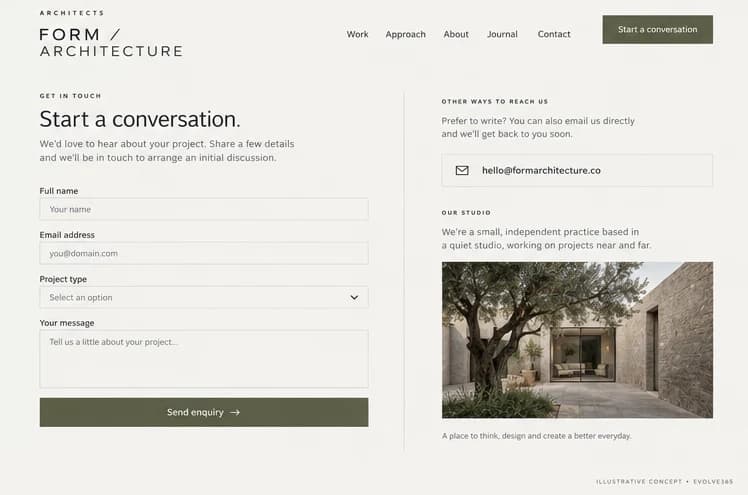Click the hello@formarchitecture.co email link
This screenshot has height=495, width=748.
coord(541,170)
